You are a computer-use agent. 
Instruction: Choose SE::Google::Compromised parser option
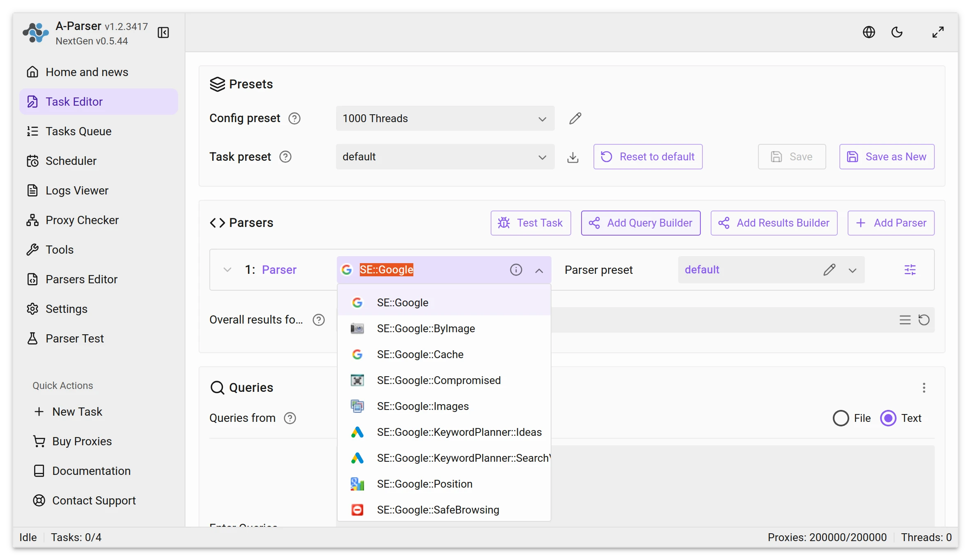coord(444,380)
